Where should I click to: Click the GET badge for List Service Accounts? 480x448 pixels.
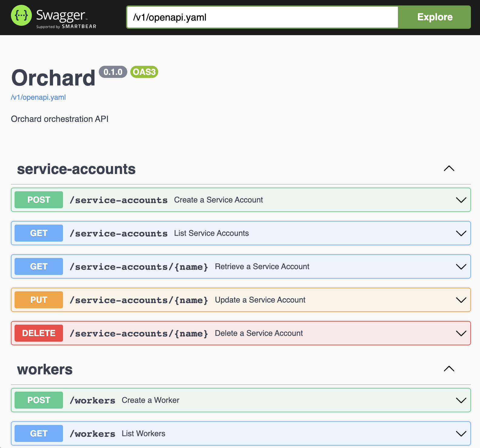pos(39,233)
